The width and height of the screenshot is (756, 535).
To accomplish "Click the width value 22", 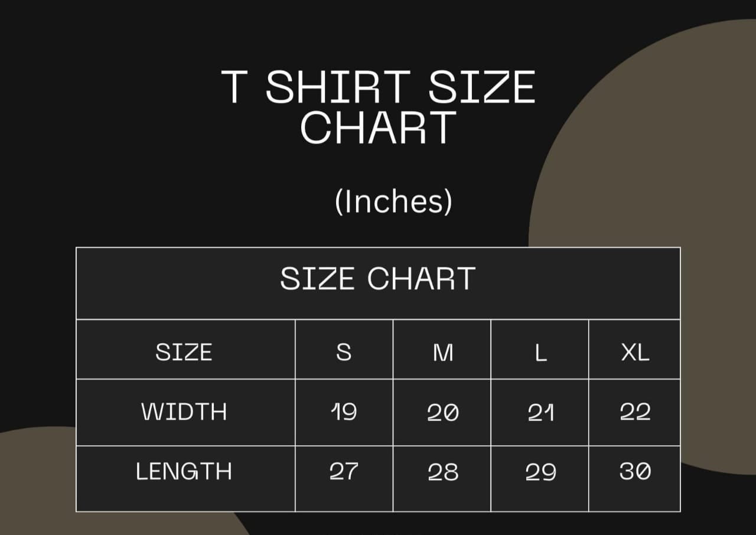I will pos(635,412).
